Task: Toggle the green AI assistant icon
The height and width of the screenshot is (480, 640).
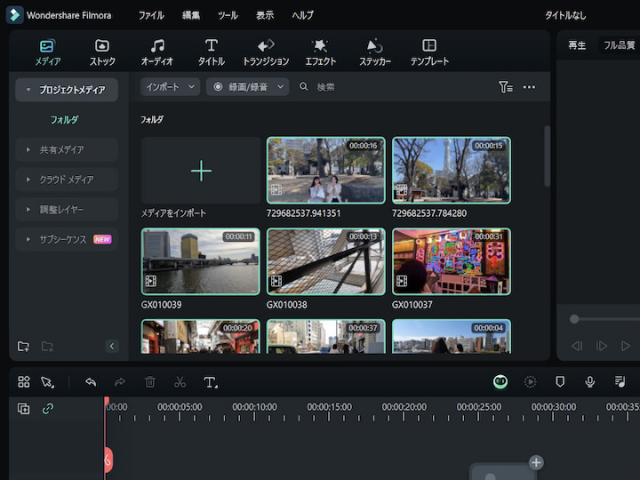Action: click(x=500, y=382)
